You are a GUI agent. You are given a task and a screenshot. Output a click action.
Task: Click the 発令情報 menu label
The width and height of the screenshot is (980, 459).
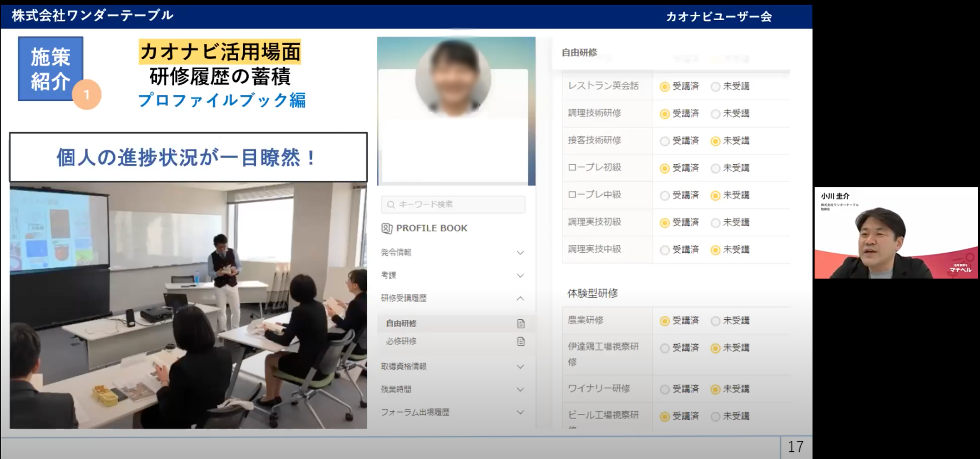[x=396, y=252]
